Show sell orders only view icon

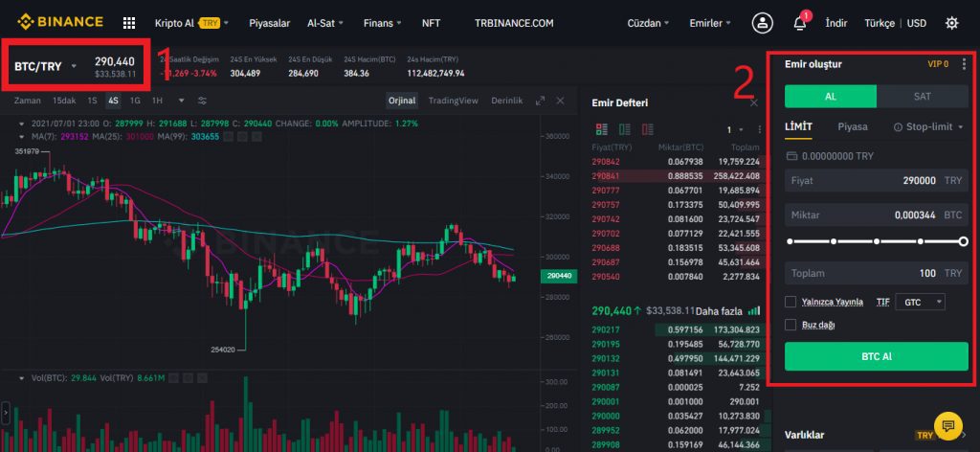[x=648, y=129]
